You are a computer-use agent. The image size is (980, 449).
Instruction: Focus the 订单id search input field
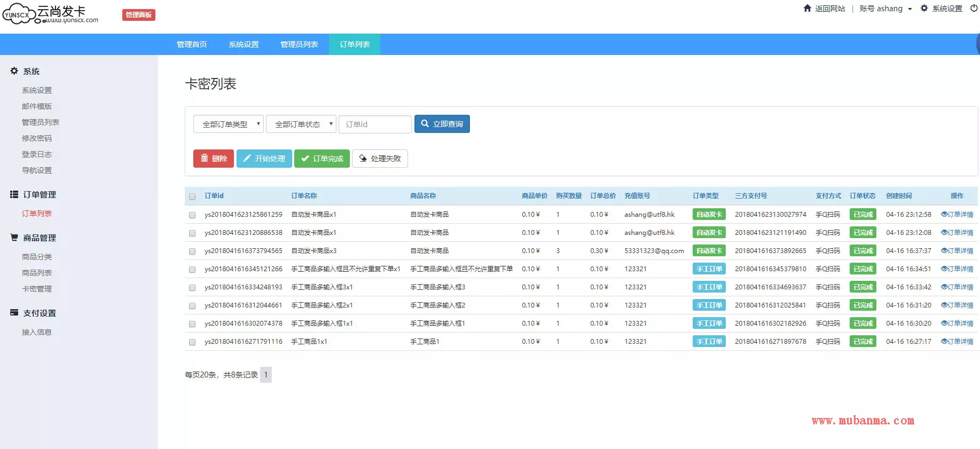tap(375, 124)
